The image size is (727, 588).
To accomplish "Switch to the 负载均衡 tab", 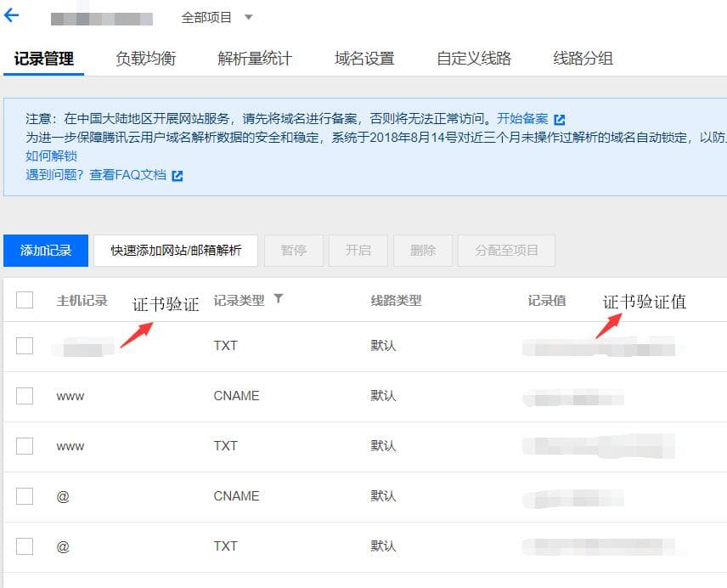I will click(145, 59).
